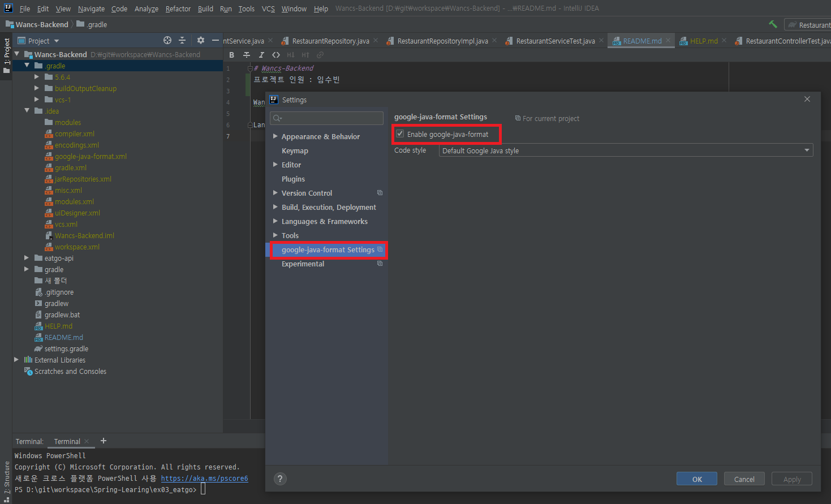831x504 pixels.
Task: Click Cancel in Settings dialog
Action: (744, 479)
